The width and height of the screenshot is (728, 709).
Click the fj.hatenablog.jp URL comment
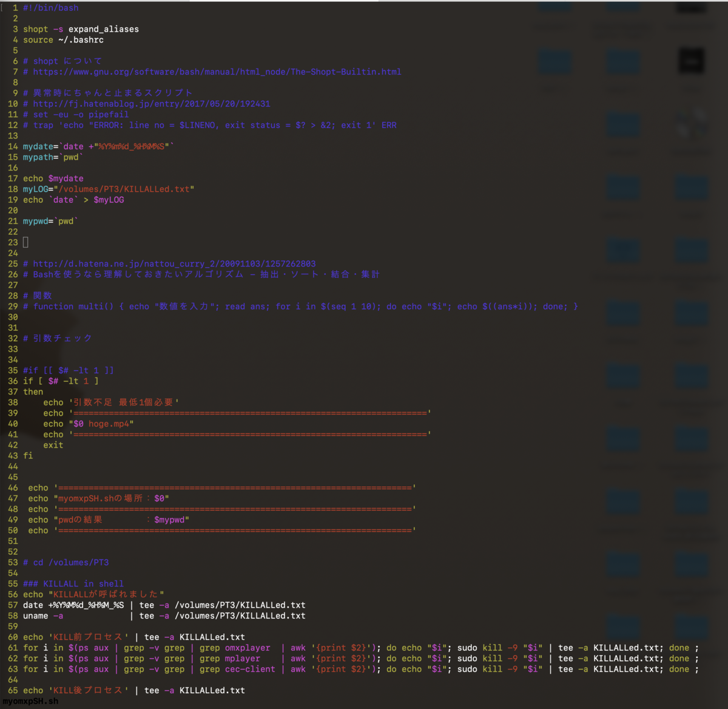(146, 104)
